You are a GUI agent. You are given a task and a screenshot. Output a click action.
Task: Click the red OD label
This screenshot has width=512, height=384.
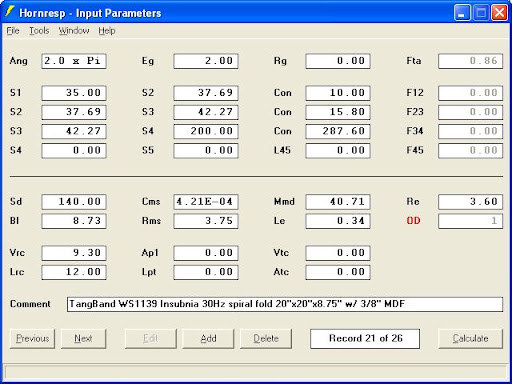point(413,221)
